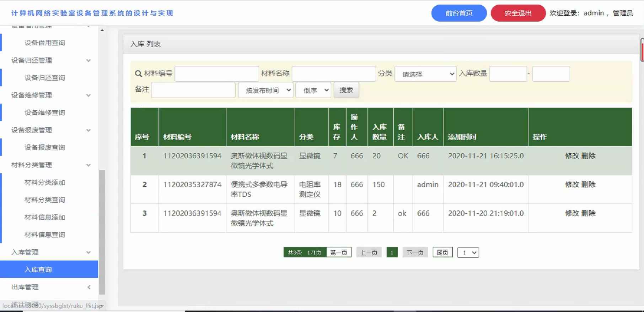The height and width of the screenshot is (312, 644).
Task: Open 材料分类添加 menu item
Action: [x=45, y=182]
